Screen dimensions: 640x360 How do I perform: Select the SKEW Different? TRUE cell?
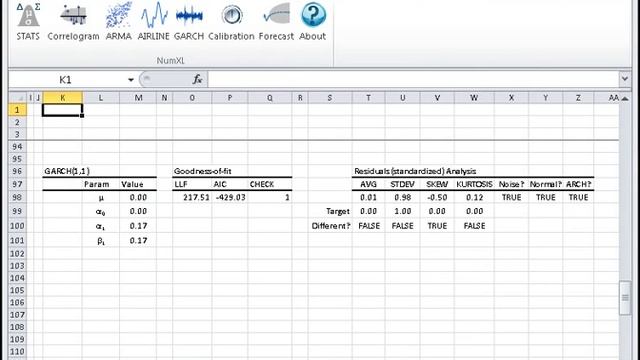437,226
